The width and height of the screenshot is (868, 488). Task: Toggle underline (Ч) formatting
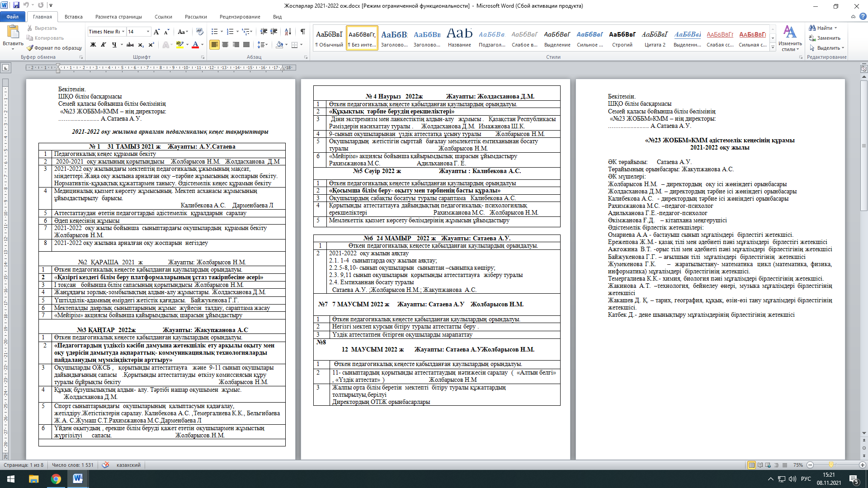coord(114,45)
